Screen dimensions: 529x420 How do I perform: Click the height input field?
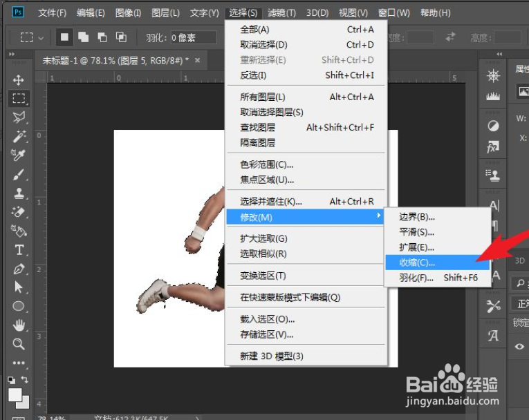[508, 37]
